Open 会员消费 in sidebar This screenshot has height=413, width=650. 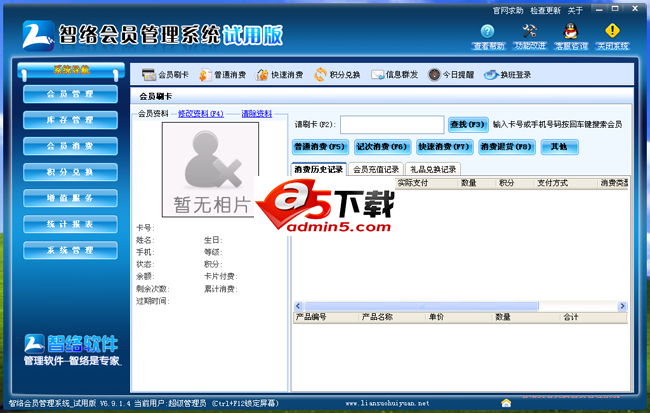[x=70, y=146]
